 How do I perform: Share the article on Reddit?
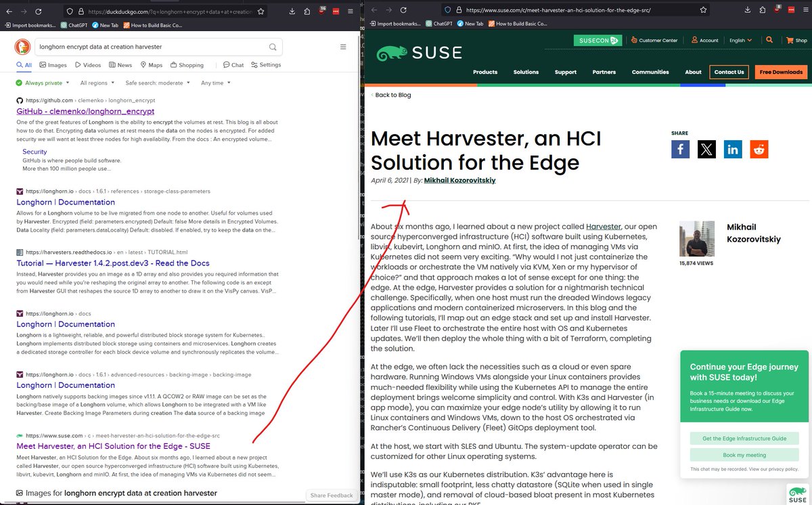point(759,149)
